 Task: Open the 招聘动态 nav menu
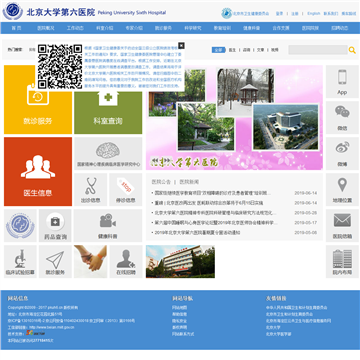[x=340, y=28]
